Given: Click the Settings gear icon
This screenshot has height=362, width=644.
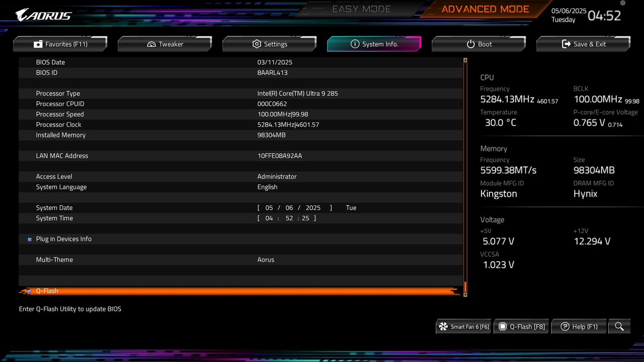Looking at the screenshot, I should 257,44.
